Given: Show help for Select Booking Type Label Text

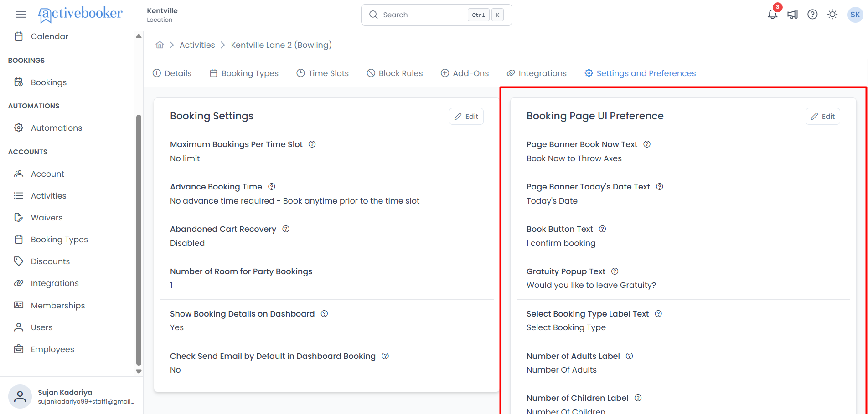Looking at the screenshot, I should click(658, 314).
